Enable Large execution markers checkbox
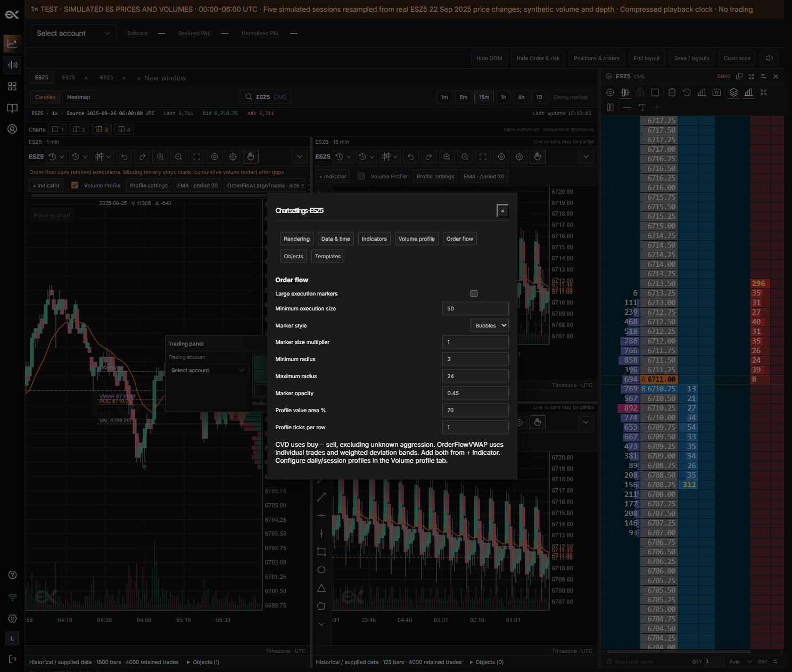Image resolution: width=792 pixels, height=672 pixels. click(x=474, y=293)
